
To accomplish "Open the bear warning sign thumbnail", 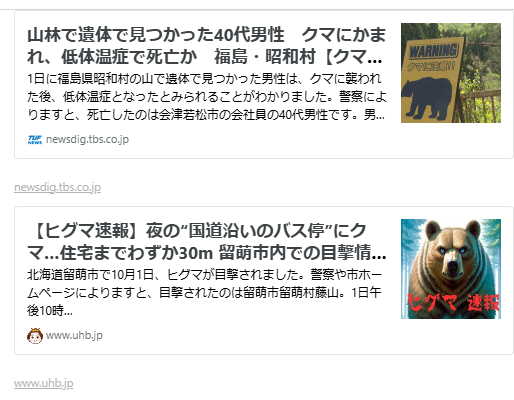I will pos(451,73).
